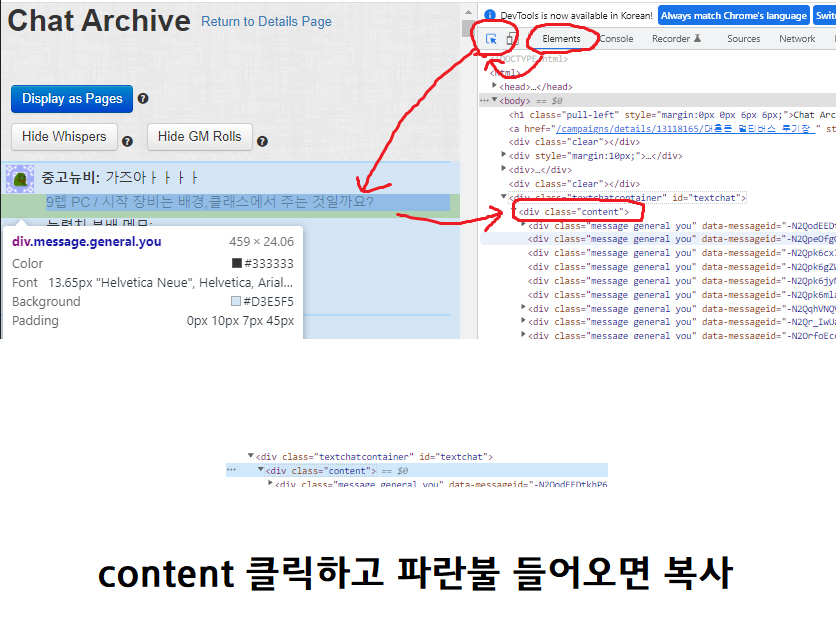
Task: Click div.message.general.you label in tooltip
Action: point(86,241)
